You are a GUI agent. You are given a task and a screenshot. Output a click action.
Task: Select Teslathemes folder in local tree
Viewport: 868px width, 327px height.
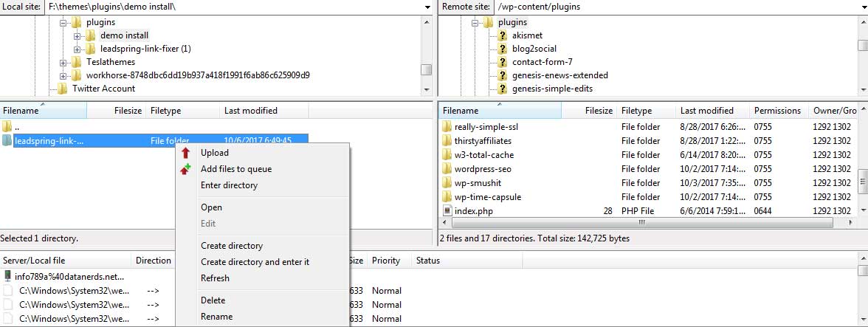(x=111, y=62)
